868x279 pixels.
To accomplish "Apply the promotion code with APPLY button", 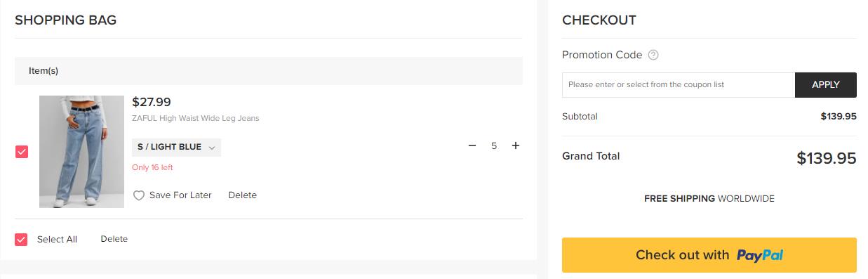I will pyautogui.click(x=825, y=85).
